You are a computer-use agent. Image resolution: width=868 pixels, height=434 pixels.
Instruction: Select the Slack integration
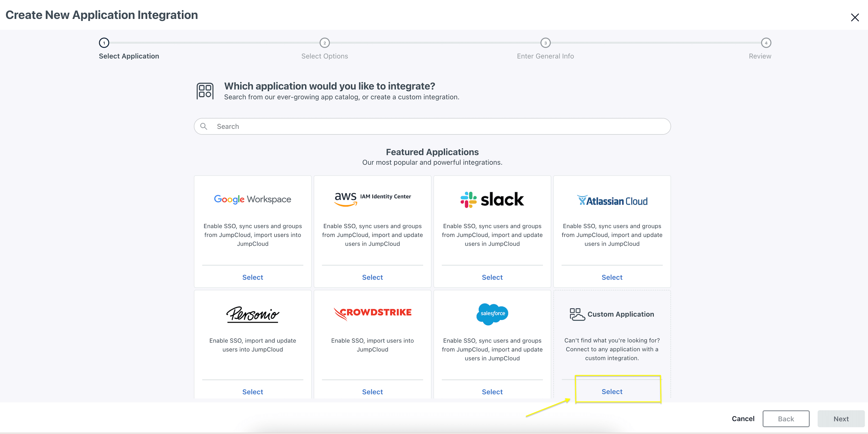click(x=492, y=277)
